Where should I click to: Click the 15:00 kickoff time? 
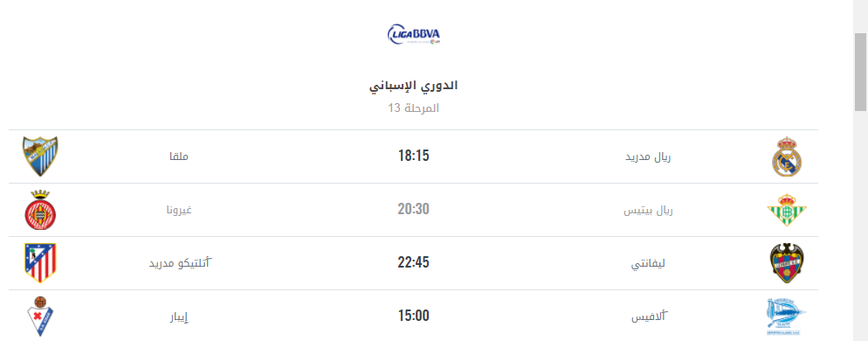click(414, 316)
